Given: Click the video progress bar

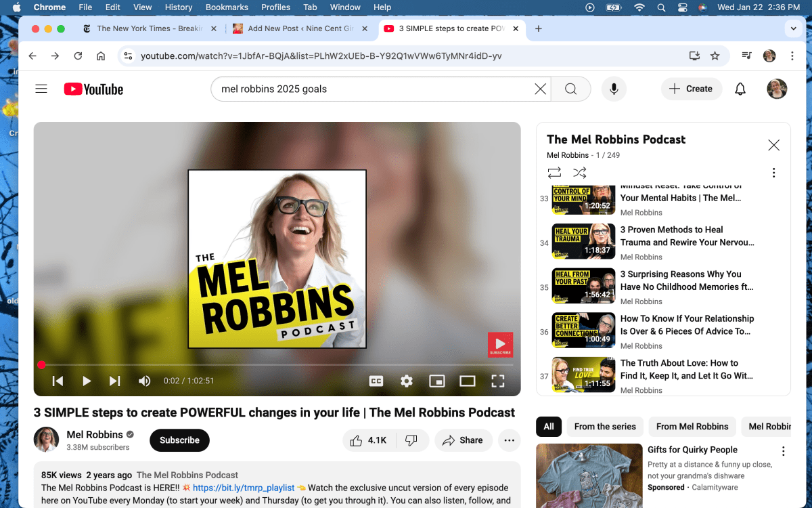Looking at the screenshot, I should [x=271, y=365].
